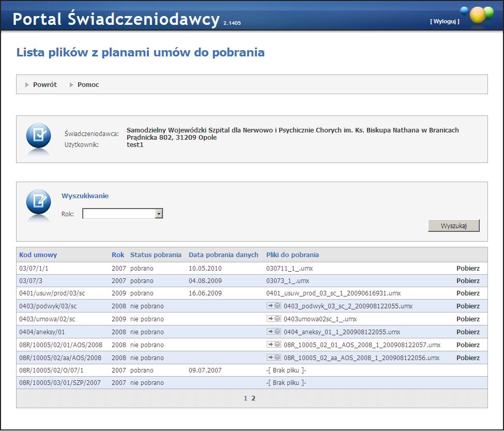The width and height of the screenshot is (504, 431).
Task: Click page heading Lista plików z planami umów
Action: (x=141, y=52)
